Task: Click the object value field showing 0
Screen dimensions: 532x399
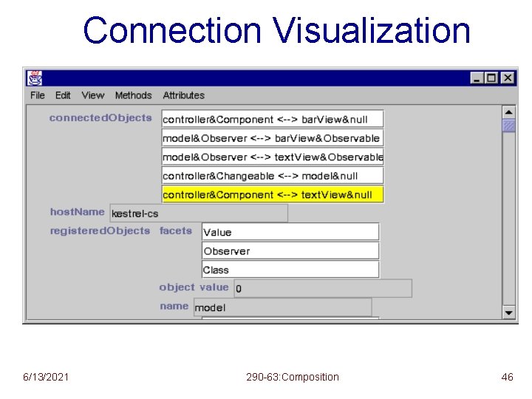Action: tap(323, 288)
